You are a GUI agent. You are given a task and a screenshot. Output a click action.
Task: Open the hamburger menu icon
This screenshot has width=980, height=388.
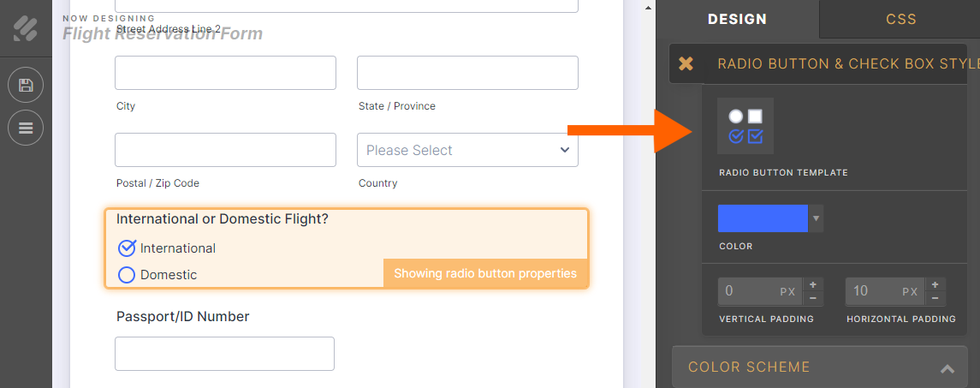[26, 128]
